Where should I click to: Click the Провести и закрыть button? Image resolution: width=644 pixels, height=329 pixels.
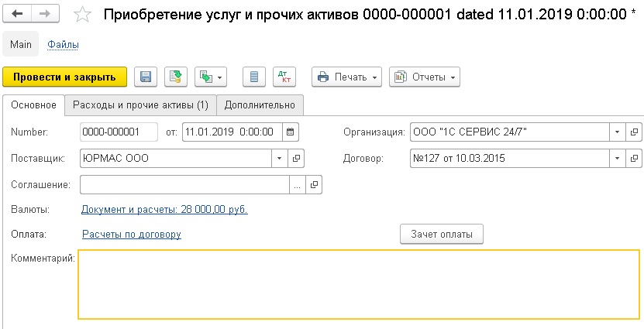pyautogui.click(x=64, y=77)
